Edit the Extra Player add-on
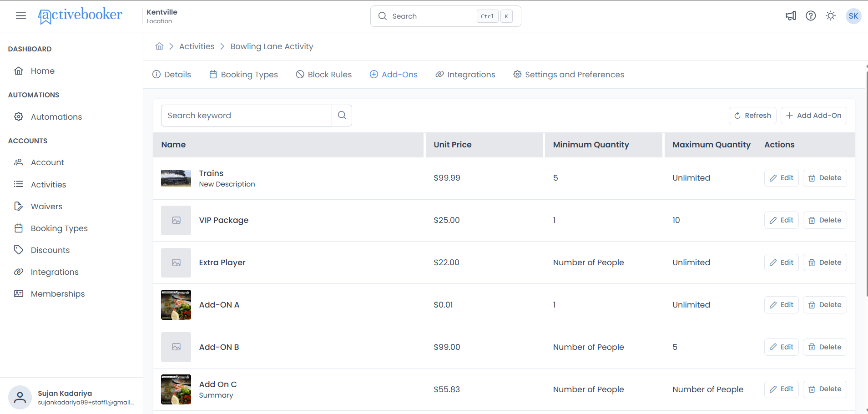 (x=782, y=263)
